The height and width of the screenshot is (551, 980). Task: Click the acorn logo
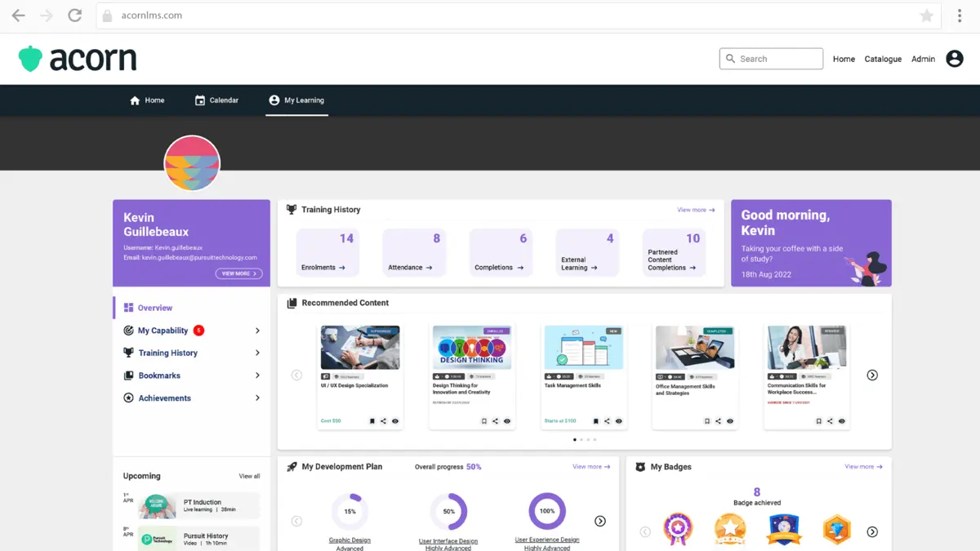pyautogui.click(x=78, y=59)
